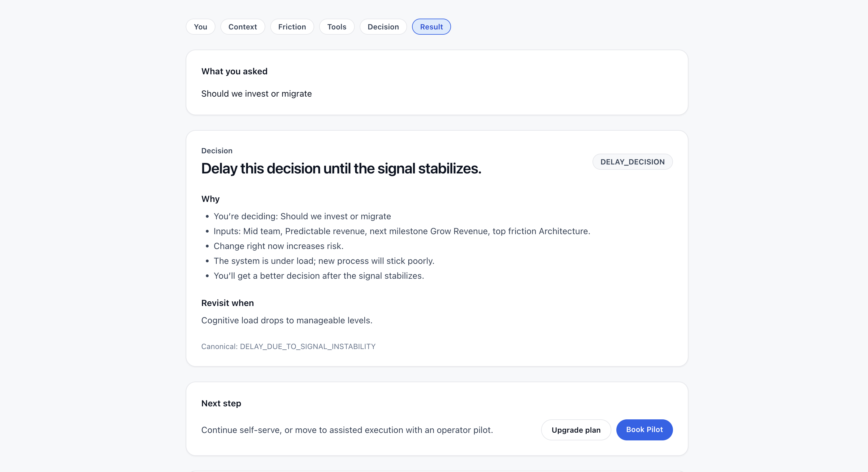
Task: Select the question Should we invest or migrate
Action: point(256,94)
